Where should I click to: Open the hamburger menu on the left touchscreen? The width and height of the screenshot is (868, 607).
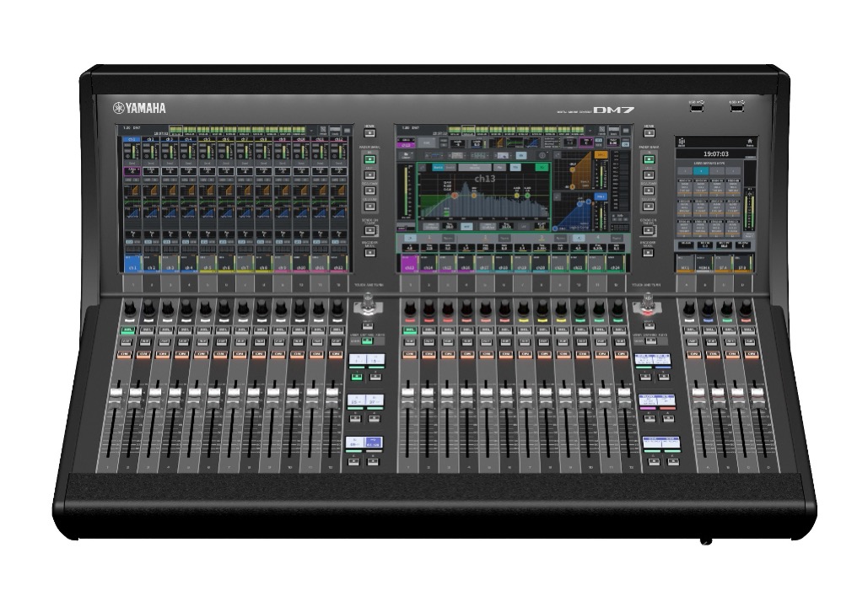point(347,132)
